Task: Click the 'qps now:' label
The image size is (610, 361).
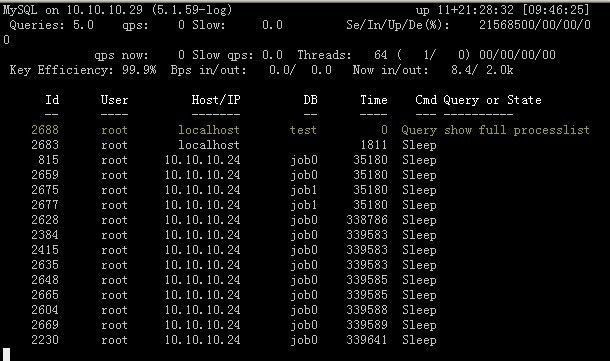Action: click(121, 55)
